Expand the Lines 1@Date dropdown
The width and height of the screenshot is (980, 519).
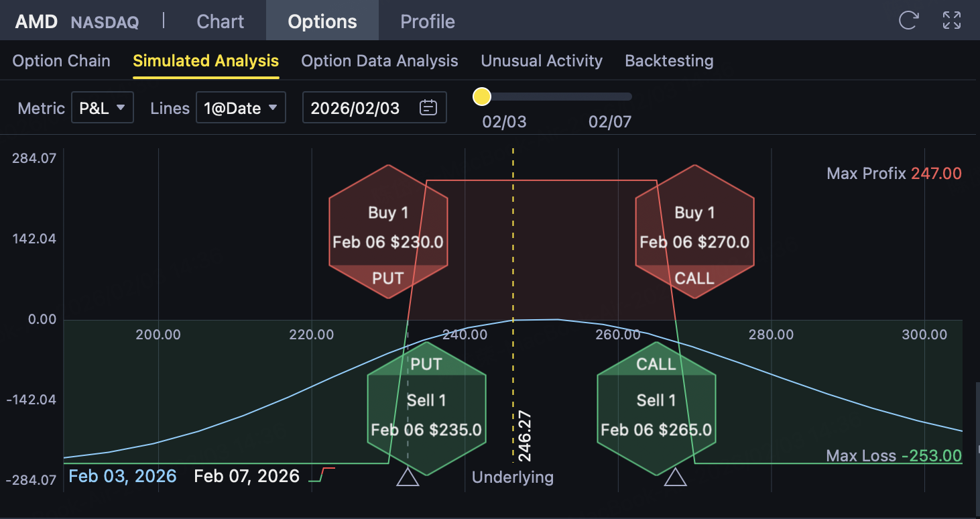241,108
